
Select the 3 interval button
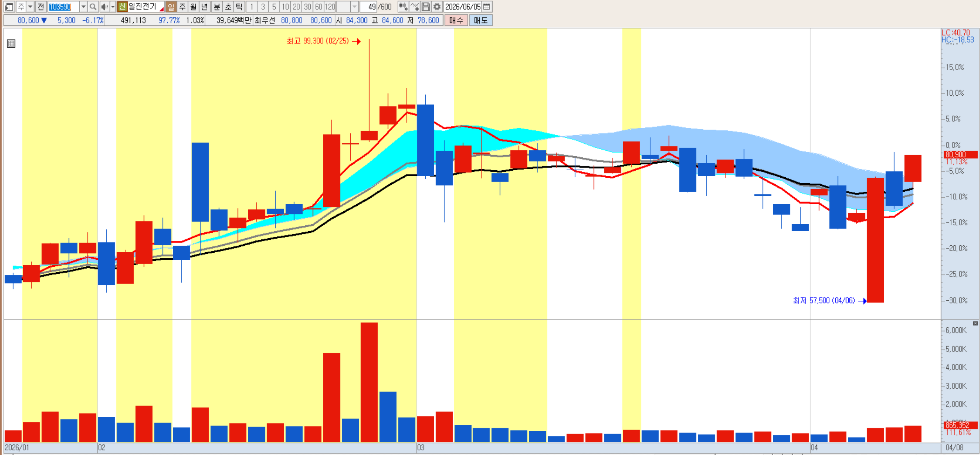[263, 7]
